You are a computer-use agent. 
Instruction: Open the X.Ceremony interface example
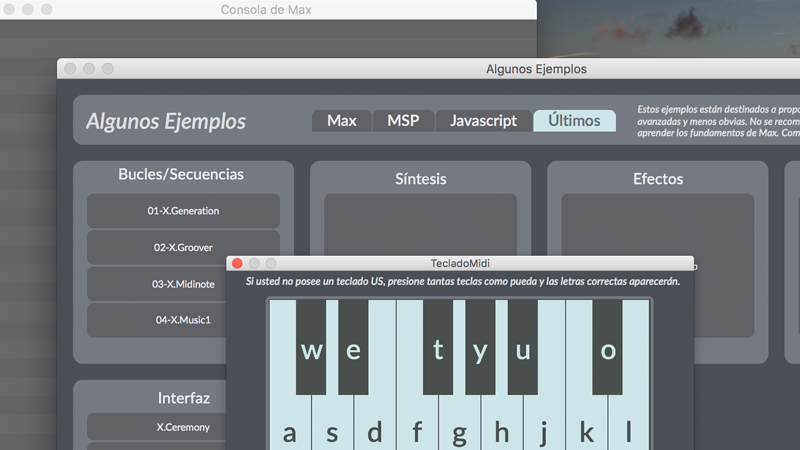point(183,427)
